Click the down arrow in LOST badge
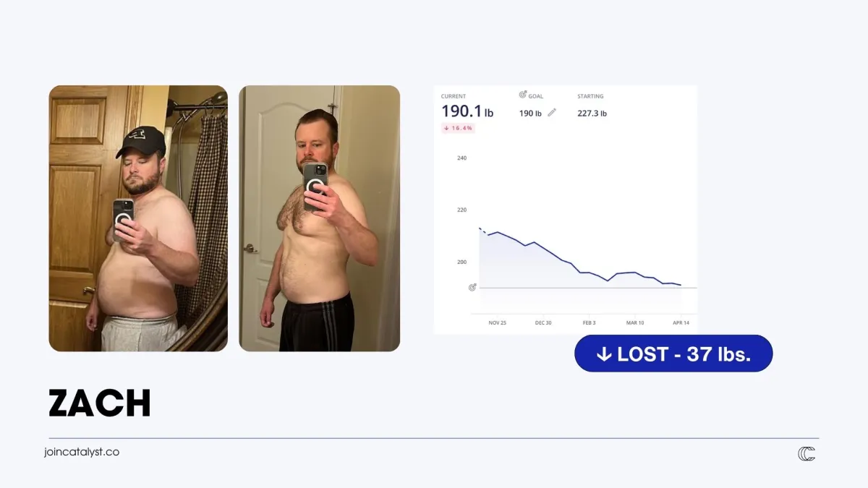 point(604,354)
